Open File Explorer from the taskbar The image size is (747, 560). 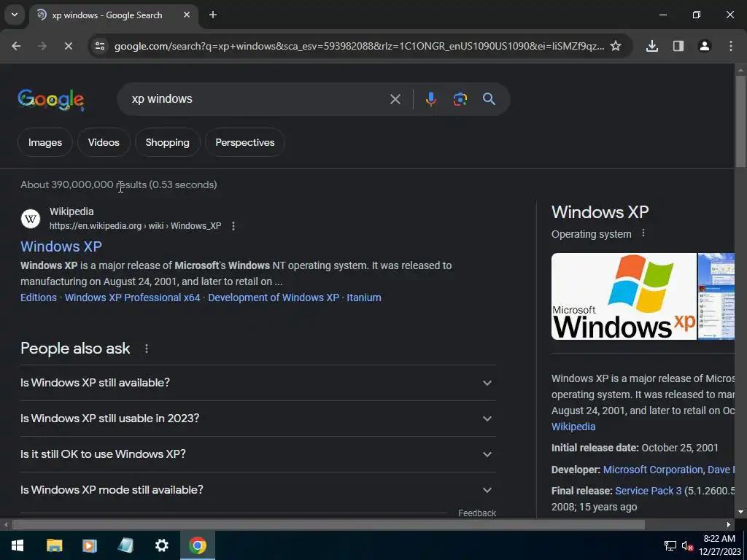pos(54,545)
